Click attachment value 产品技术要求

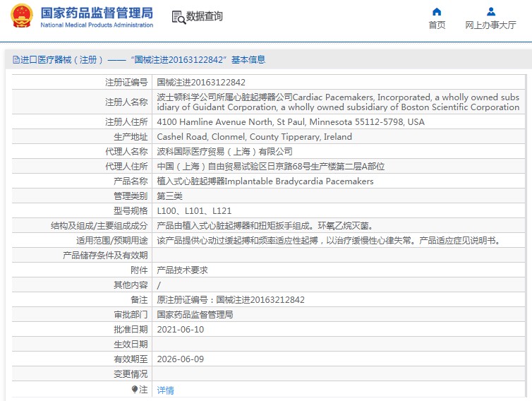tap(182, 270)
